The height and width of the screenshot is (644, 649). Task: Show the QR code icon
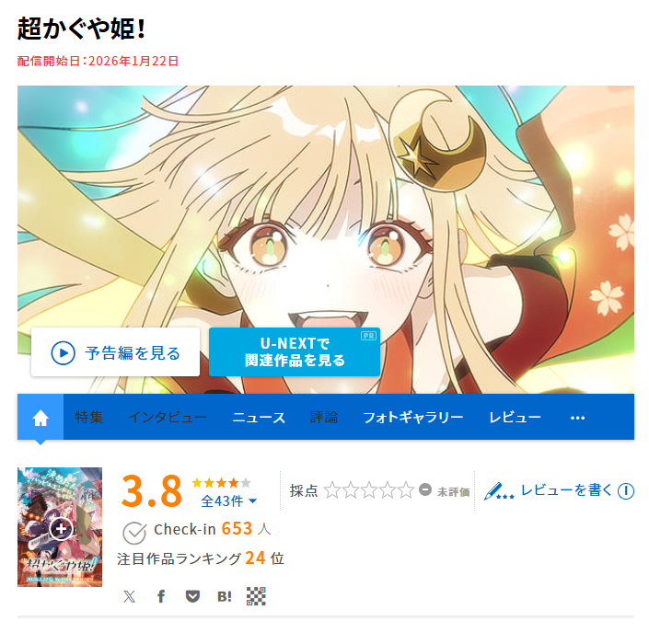coord(256,596)
